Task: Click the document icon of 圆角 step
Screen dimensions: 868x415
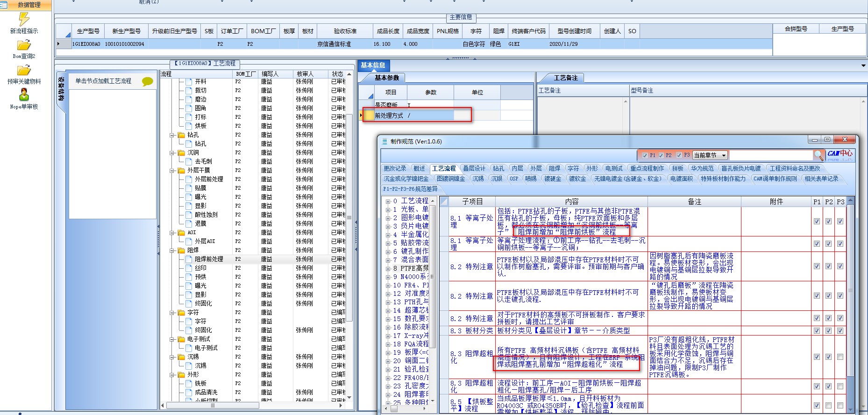Action: [189, 108]
